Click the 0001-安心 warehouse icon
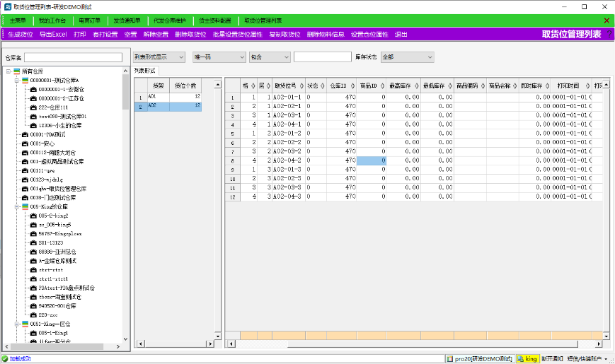This screenshot has height=364, width=615. click(x=25, y=143)
